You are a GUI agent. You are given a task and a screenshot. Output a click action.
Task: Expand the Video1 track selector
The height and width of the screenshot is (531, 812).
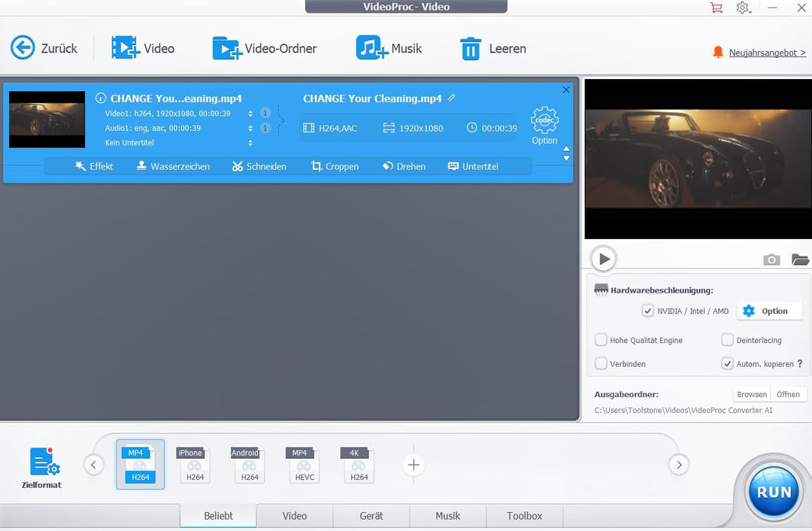click(250, 114)
